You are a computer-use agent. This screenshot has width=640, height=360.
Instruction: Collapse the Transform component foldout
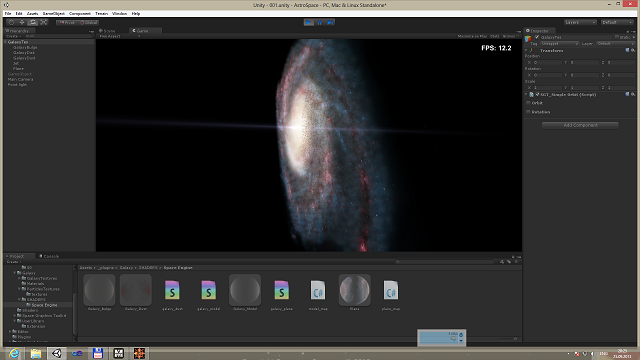click(x=526, y=50)
